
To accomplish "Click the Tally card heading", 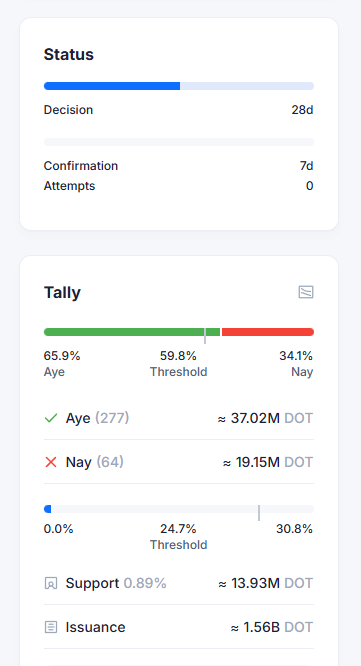I will pos(62,292).
